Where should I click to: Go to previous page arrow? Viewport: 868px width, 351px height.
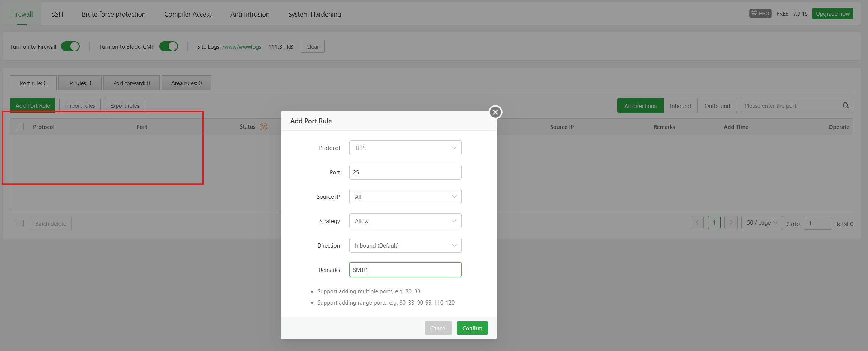pyautogui.click(x=697, y=223)
